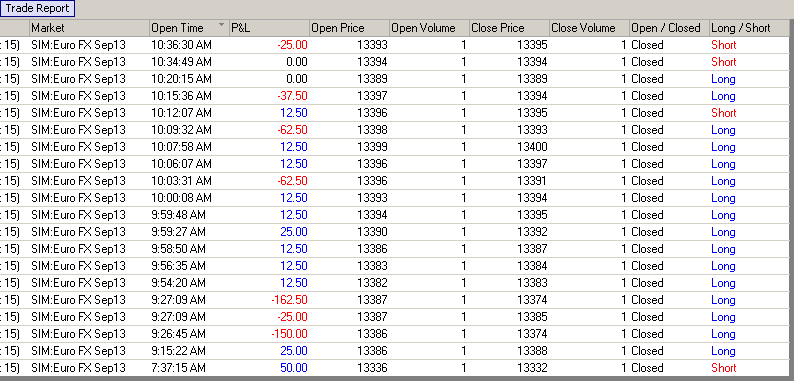
Task: Click close price 13392
Action: pos(532,232)
